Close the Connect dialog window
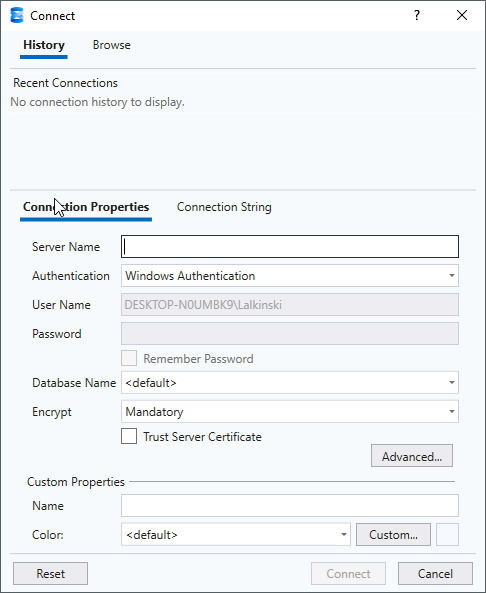 (x=462, y=16)
